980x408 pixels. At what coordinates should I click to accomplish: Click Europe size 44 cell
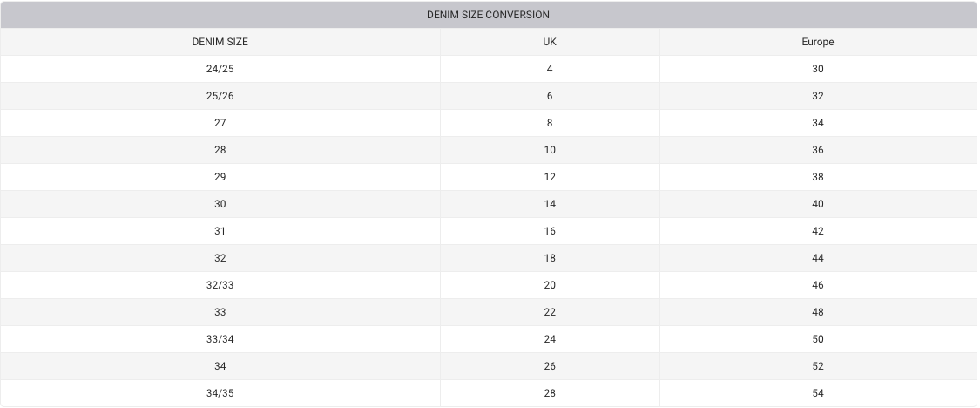point(817,258)
